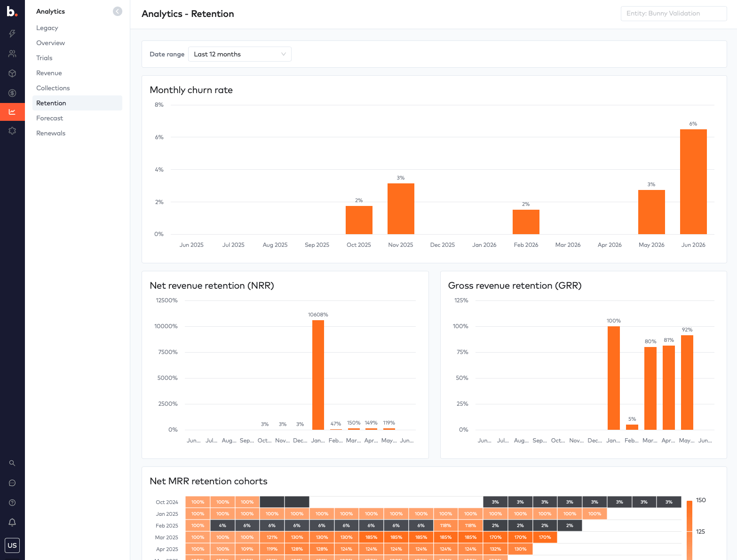The width and height of the screenshot is (737, 560).
Task: Open the lightning bolt sidebar icon
Action: pos(12,33)
